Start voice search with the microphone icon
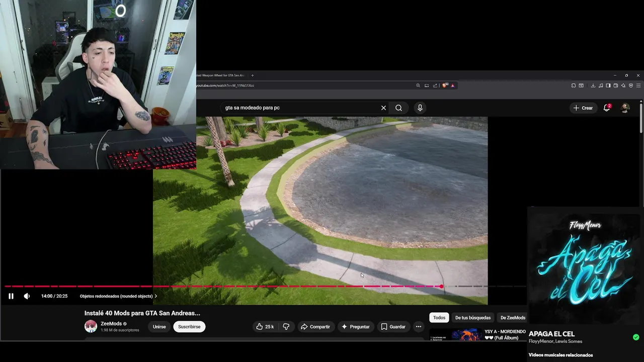The width and height of the screenshot is (644, 362). point(420,108)
